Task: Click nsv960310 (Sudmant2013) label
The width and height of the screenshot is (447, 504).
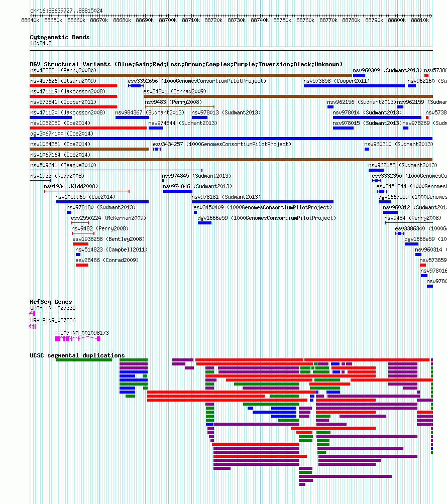Action: (399, 144)
